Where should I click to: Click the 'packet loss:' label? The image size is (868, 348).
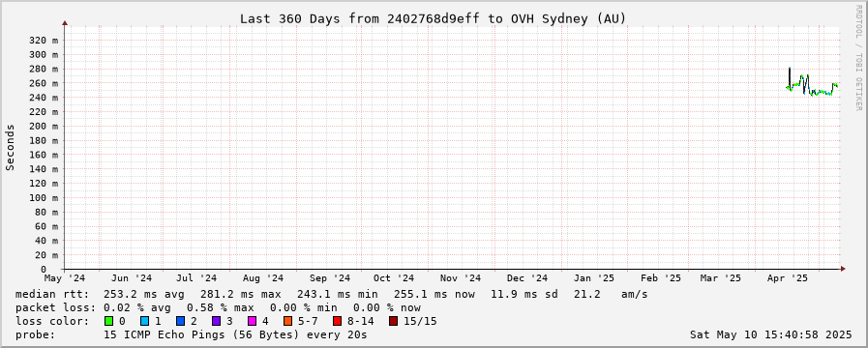[x=55, y=307]
